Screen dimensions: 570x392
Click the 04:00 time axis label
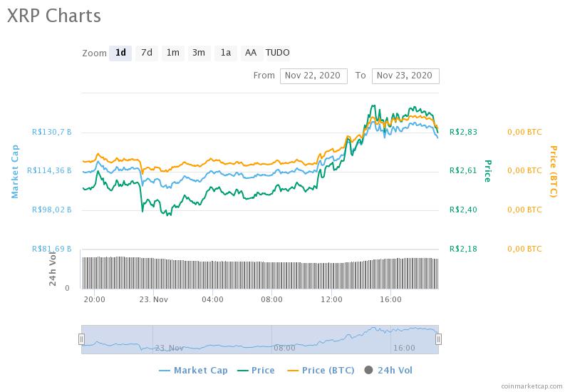coord(212,299)
